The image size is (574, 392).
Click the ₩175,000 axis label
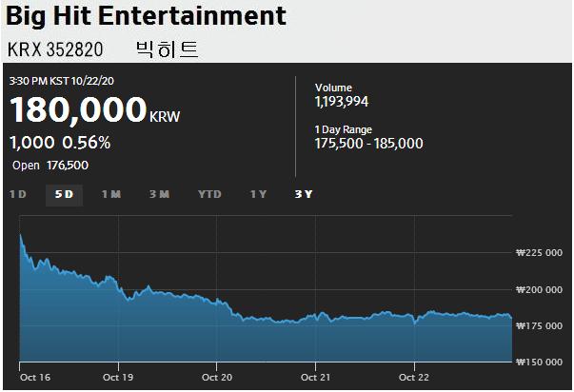(540, 325)
